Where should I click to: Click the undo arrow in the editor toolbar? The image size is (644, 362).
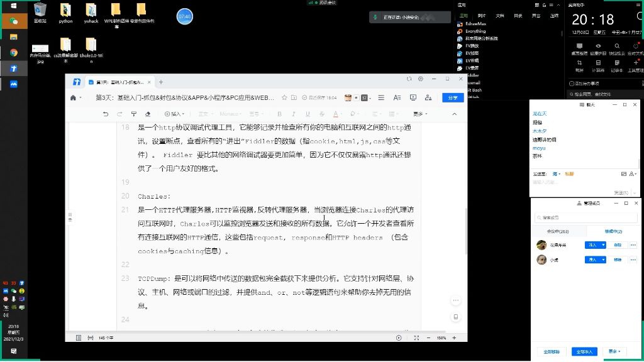[106, 114]
